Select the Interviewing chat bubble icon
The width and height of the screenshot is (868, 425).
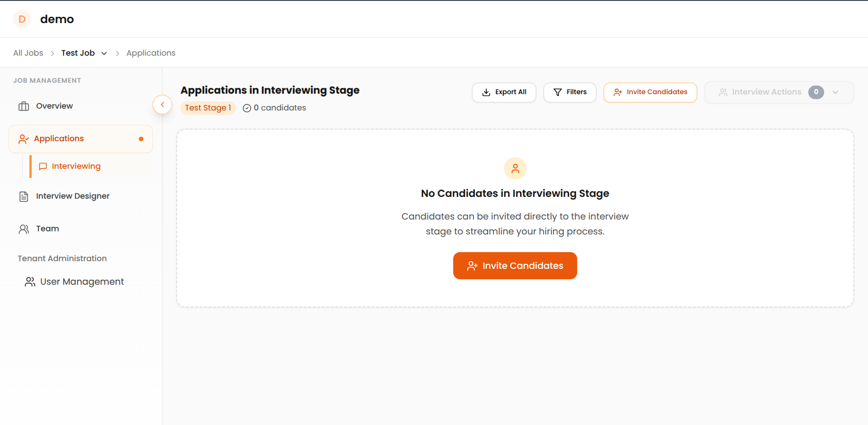pos(43,166)
